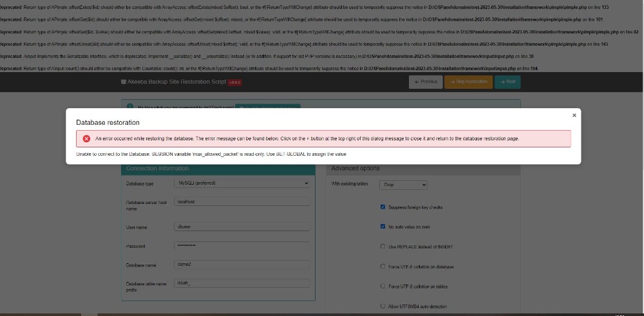Close the Database restoration error dialog

tap(574, 115)
